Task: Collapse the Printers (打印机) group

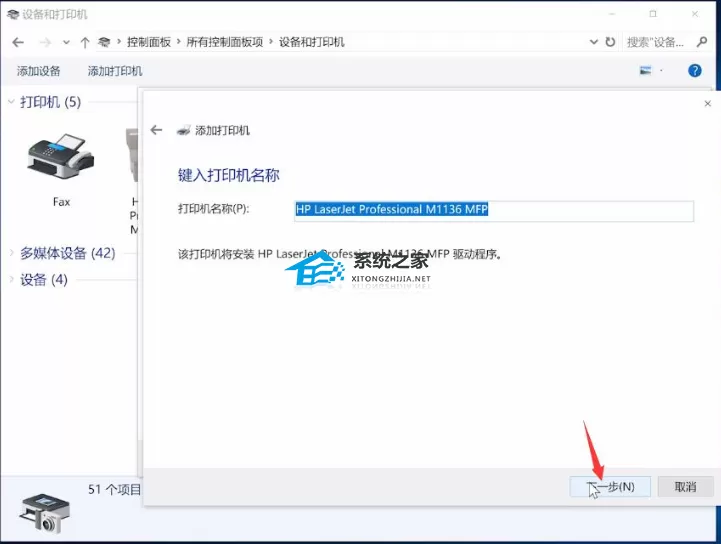Action: [x=11, y=102]
